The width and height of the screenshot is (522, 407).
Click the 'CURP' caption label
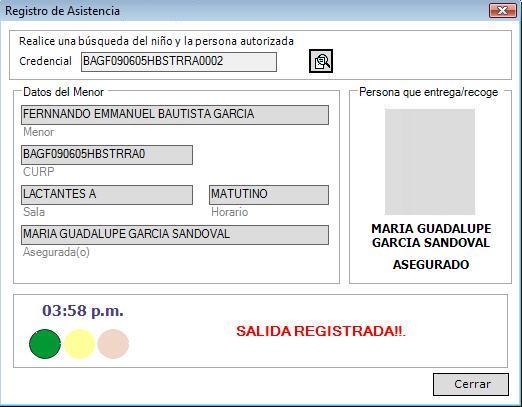pos(38,172)
